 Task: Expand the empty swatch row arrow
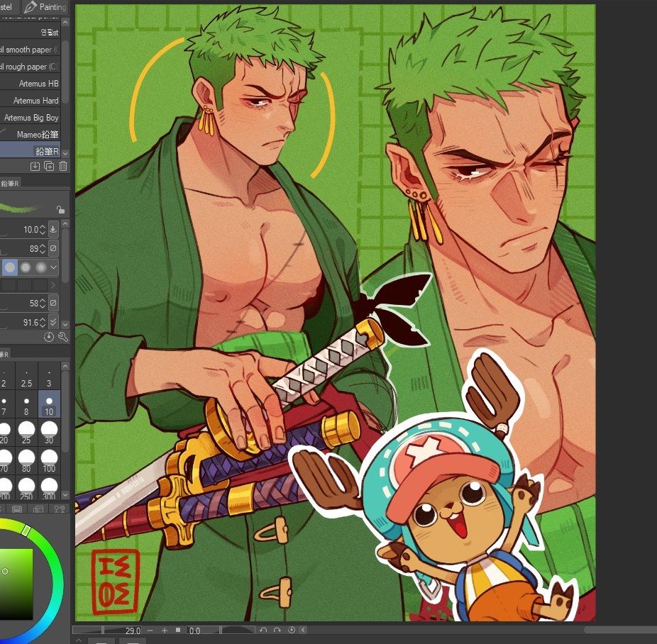pos(53,286)
